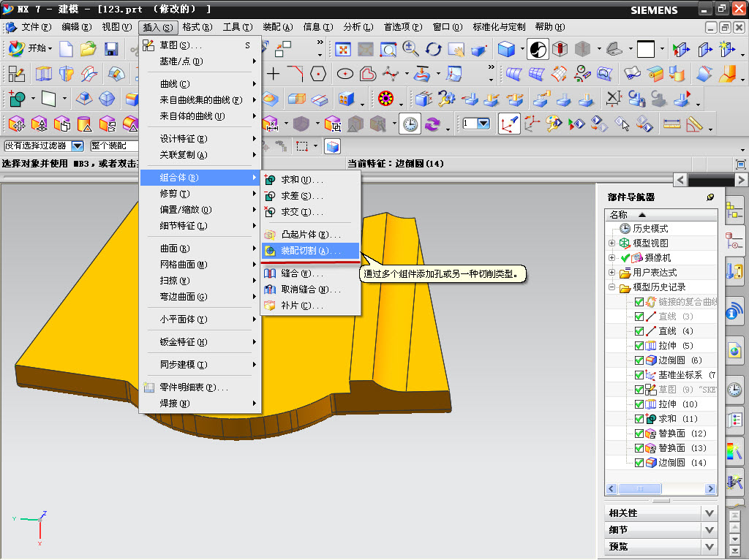749x560 pixels.
Task: Click the measure angle triangle icon
Action: (694, 124)
